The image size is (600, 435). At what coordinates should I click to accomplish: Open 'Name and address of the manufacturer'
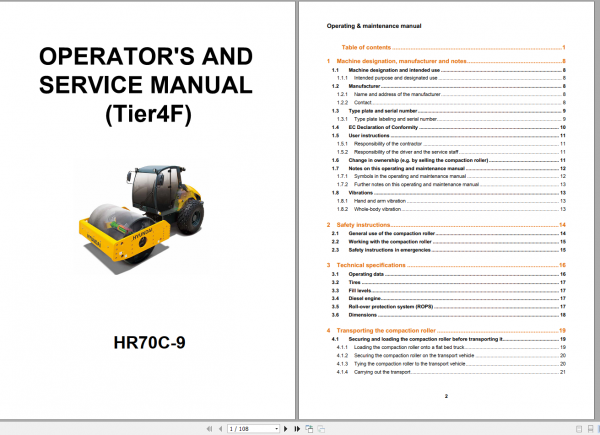tap(451, 94)
